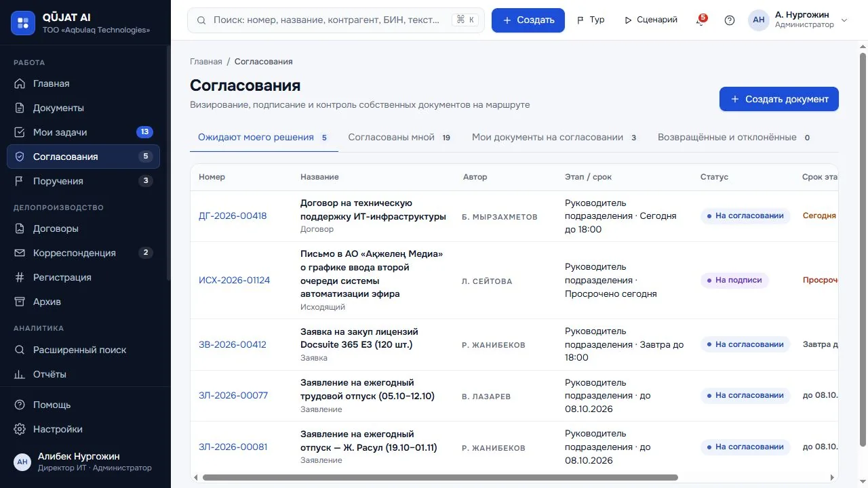The image size is (868, 488).
Task: Open Мои задачи in the sidebar
Action: click(x=83, y=132)
